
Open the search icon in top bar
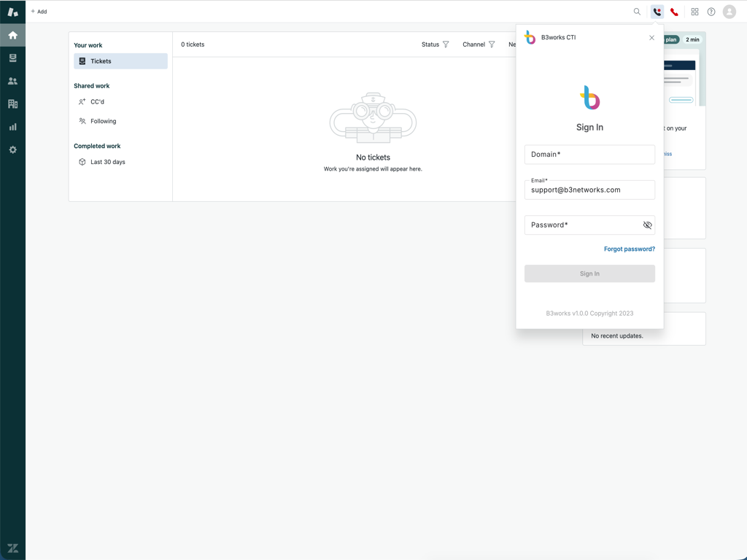coord(637,11)
